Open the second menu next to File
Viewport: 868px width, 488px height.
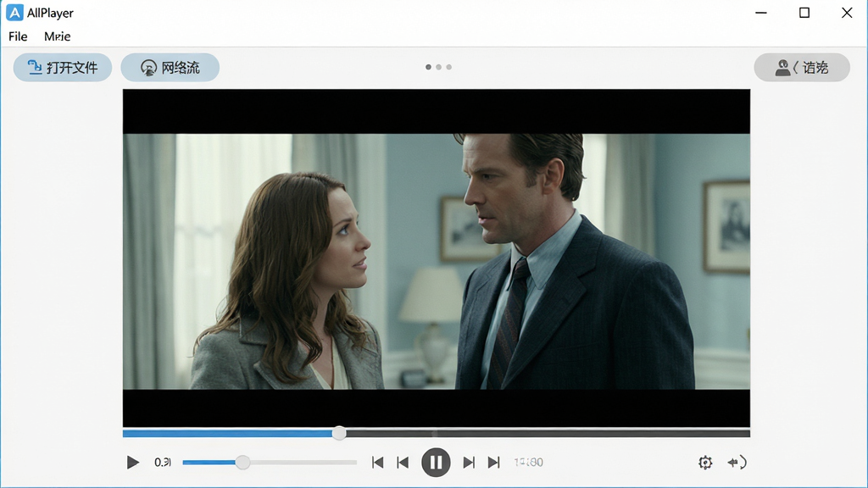click(x=57, y=36)
